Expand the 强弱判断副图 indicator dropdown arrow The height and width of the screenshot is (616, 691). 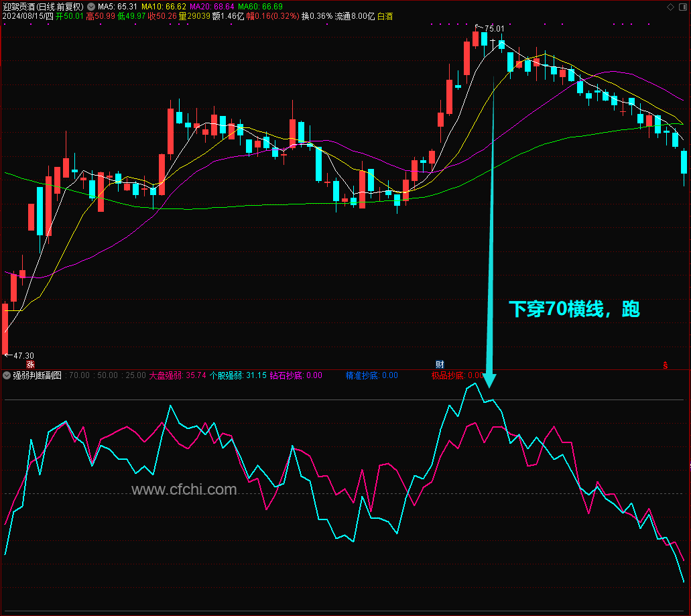(7, 375)
